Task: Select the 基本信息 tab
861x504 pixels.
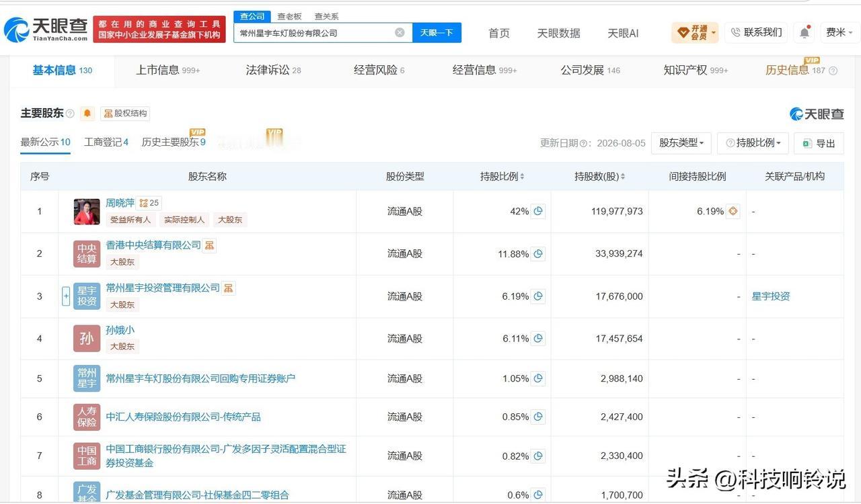Action: pyautogui.click(x=63, y=70)
